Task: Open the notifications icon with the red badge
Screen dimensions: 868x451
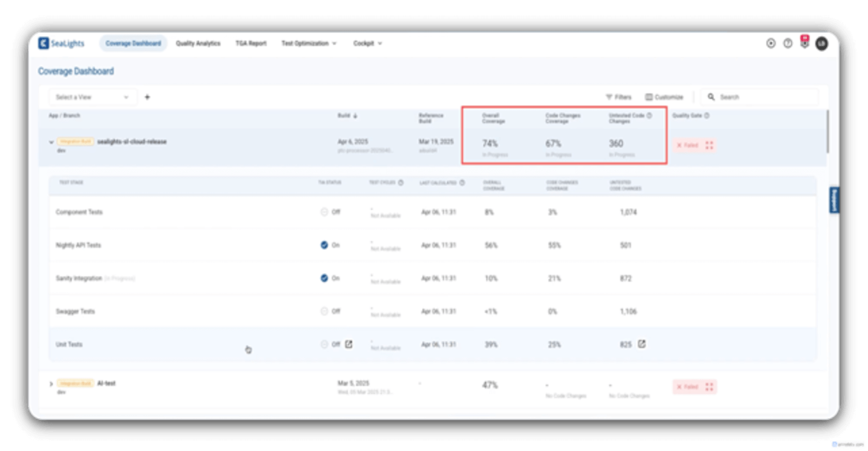Action: click(x=805, y=42)
